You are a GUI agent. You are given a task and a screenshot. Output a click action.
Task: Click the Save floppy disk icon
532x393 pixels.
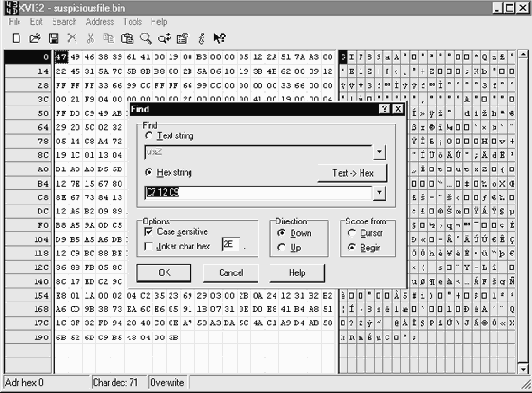[x=53, y=38]
